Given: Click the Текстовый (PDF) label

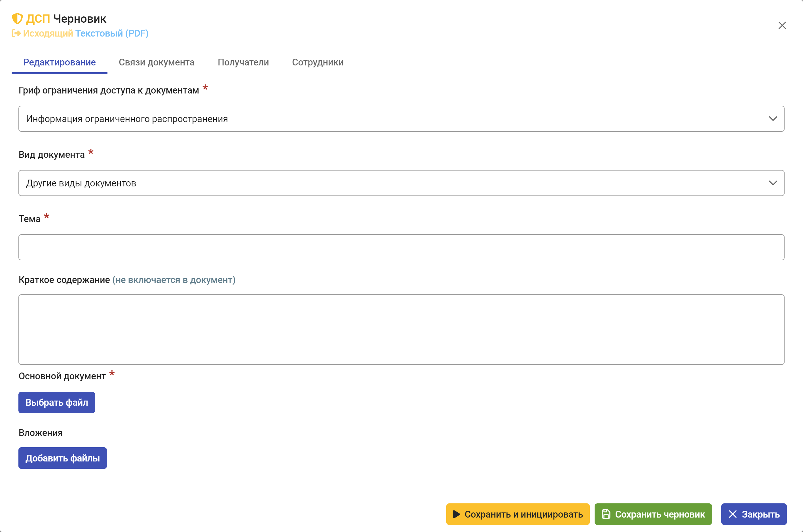Looking at the screenshot, I should click(x=112, y=33).
